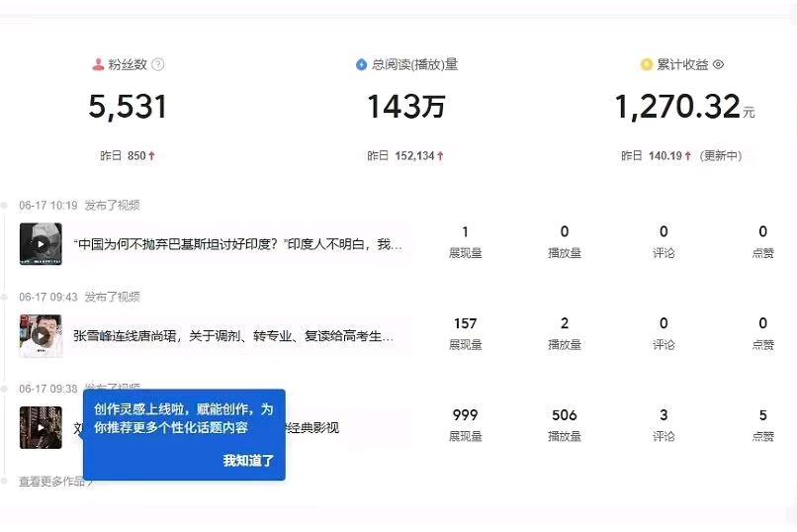Screen dimensions: 797x532
Task: Click the 5 点赞 stat
Action: 763,425
